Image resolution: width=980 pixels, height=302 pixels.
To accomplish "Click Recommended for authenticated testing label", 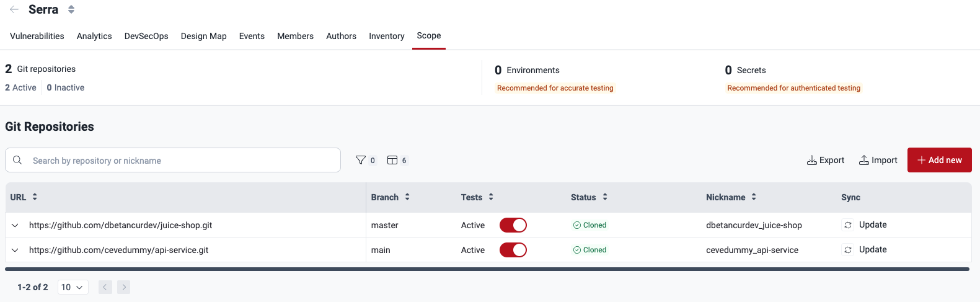I will coord(794,88).
